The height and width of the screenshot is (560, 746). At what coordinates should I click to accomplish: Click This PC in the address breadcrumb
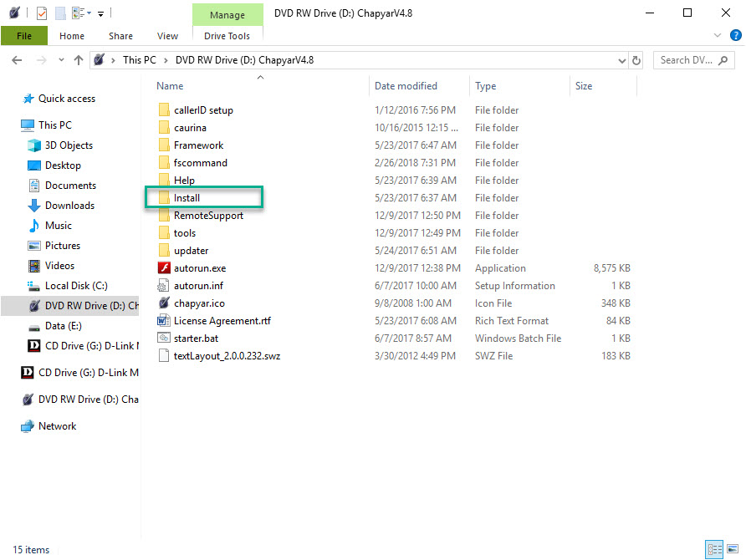140,60
